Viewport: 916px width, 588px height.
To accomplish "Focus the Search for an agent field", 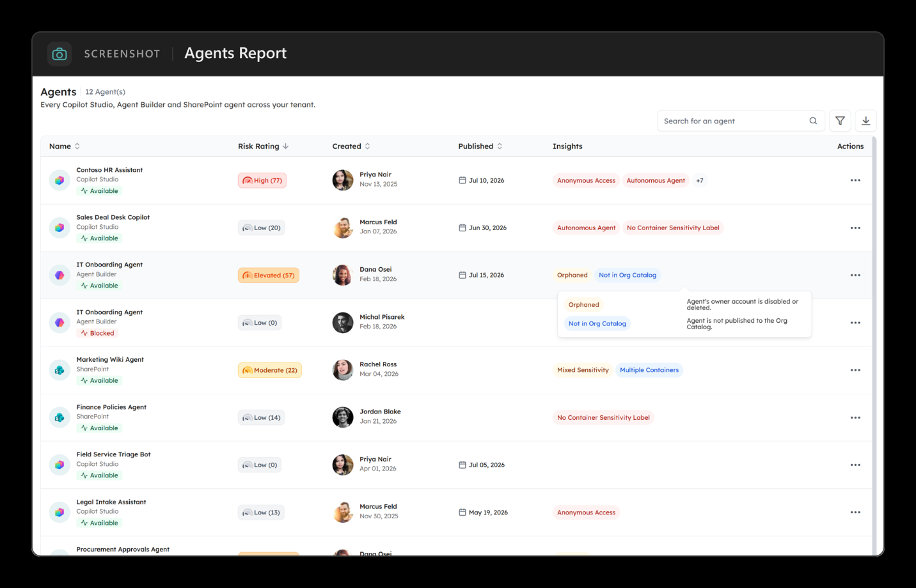I will (x=741, y=121).
